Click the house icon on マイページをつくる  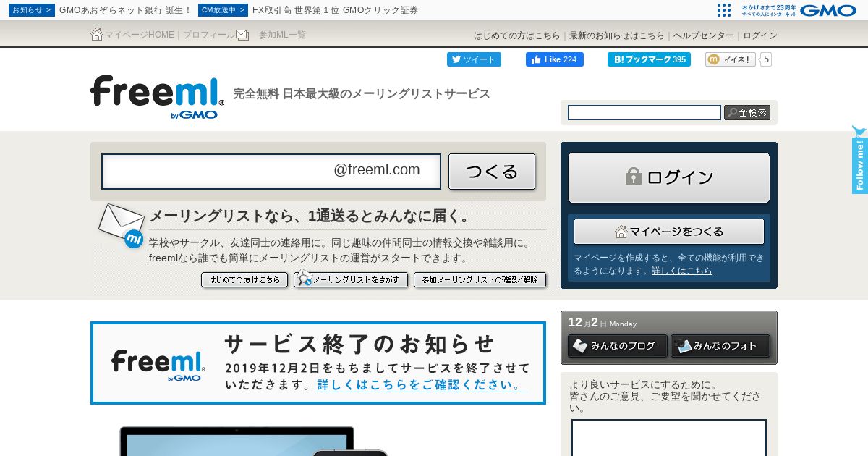pos(621,232)
